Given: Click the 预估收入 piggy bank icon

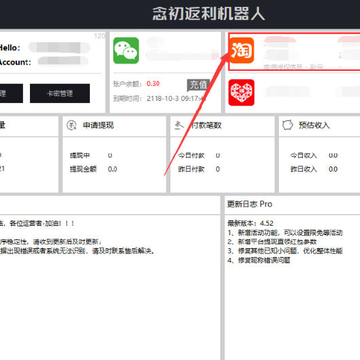Looking at the screenshot, I should tap(287, 125).
